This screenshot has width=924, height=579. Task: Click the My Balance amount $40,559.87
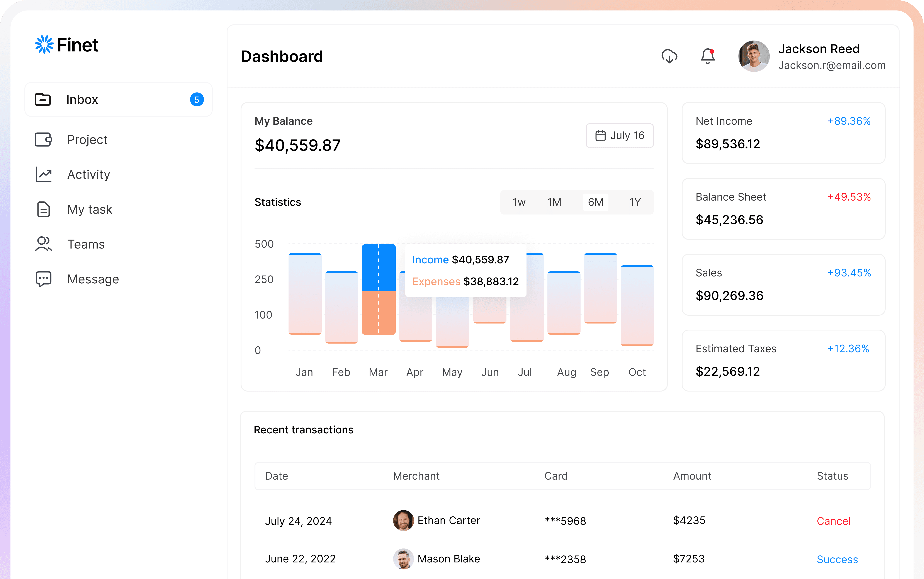click(298, 146)
